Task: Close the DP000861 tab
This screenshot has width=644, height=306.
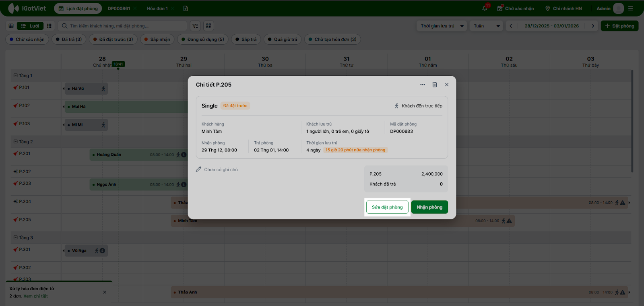Action: (135, 8)
